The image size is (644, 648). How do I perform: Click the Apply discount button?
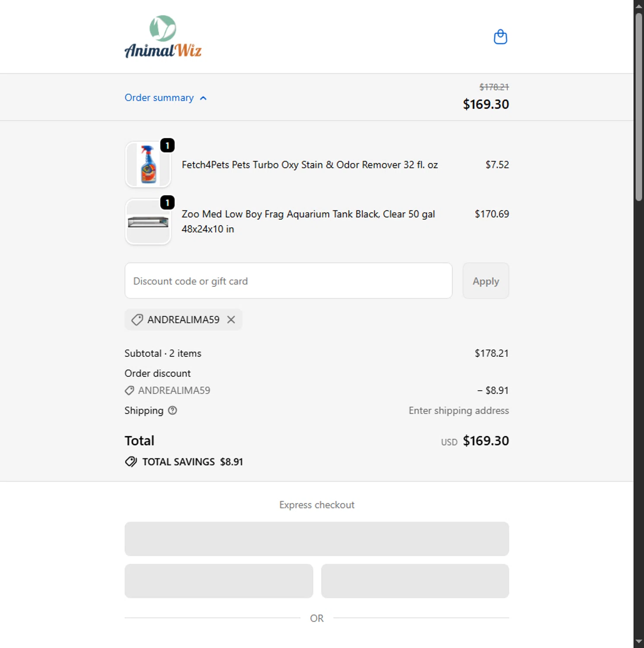click(485, 281)
